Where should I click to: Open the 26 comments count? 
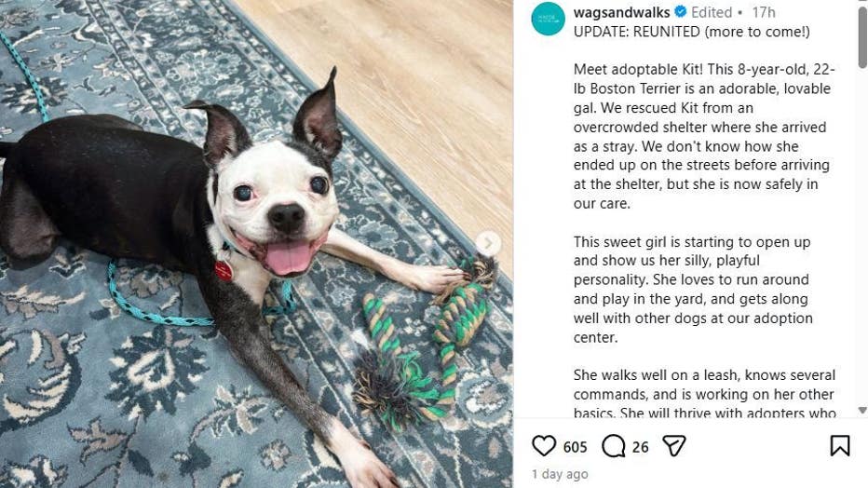tap(641, 447)
